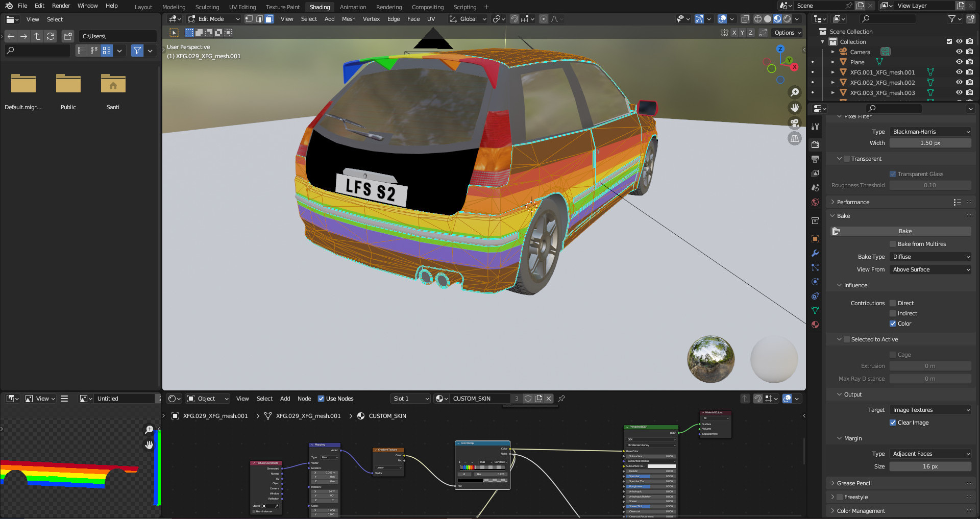
Task: Go to parent directory in file browser
Action: (x=37, y=36)
